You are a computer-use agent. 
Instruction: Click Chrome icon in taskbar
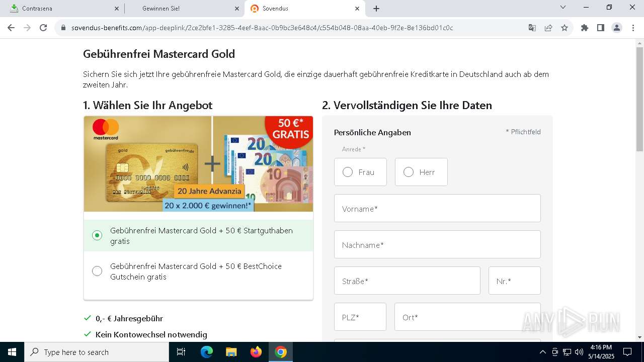(x=281, y=352)
